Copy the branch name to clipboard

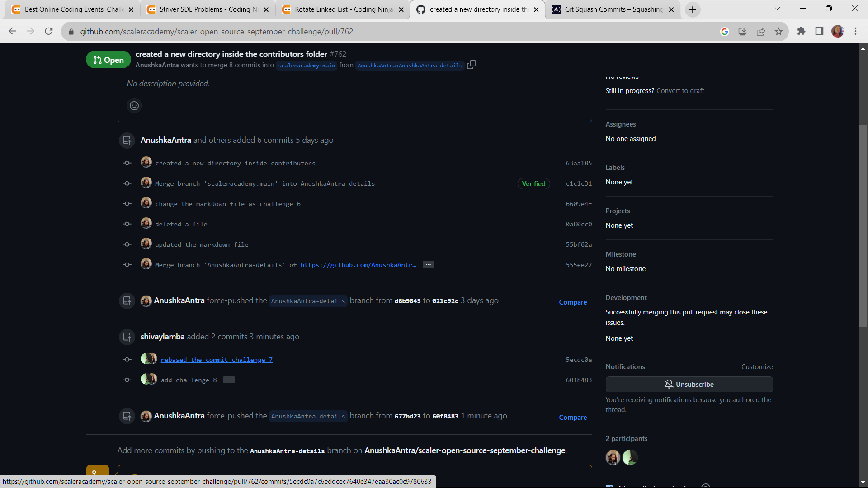click(472, 65)
